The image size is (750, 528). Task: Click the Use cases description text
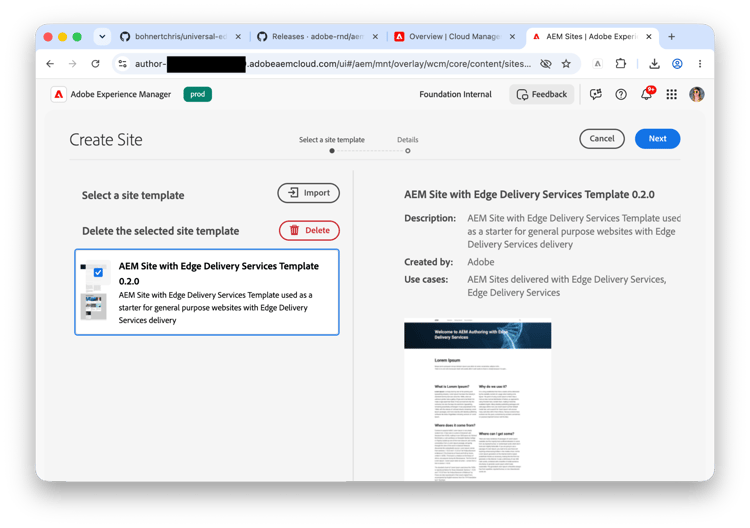(x=566, y=286)
